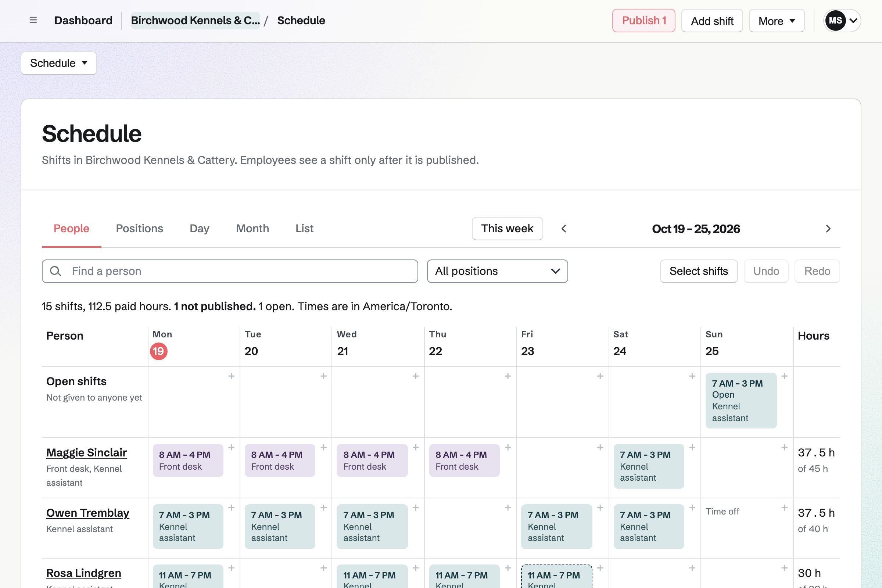Open Owen Tremblay's profile link
Viewport: 882px width, 588px height.
(88, 513)
